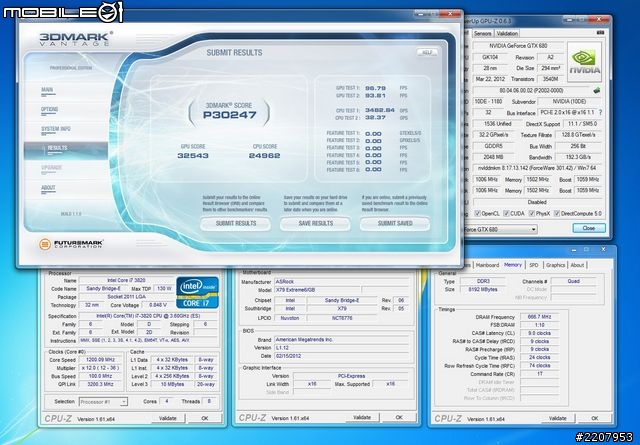The height and width of the screenshot is (445, 640).
Task: Click OK in the CPU-Z mainboard window
Action: pos(399,417)
